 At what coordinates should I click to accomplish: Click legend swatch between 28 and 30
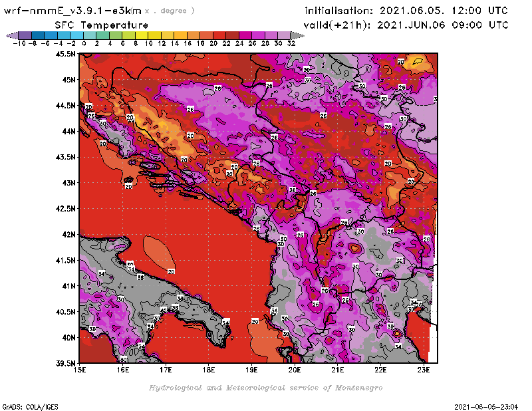271,35
